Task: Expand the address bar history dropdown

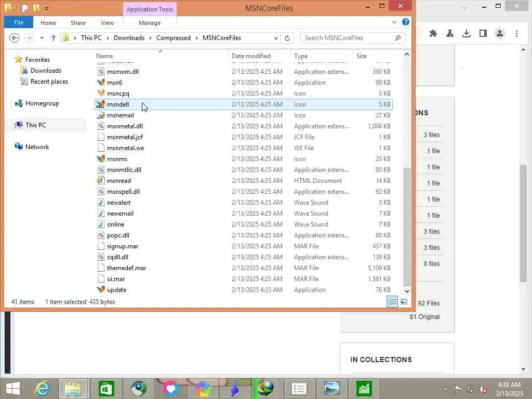Action: [276, 38]
